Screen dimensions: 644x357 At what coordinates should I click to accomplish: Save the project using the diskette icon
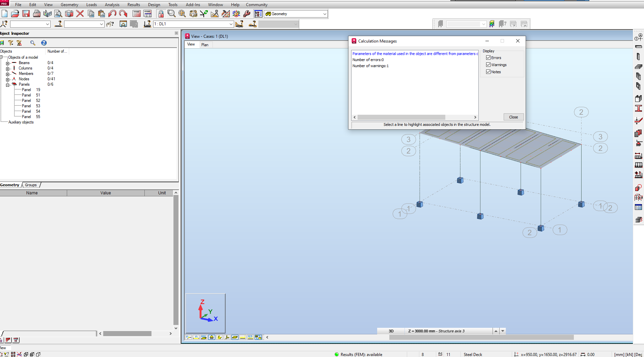[x=26, y=13]
